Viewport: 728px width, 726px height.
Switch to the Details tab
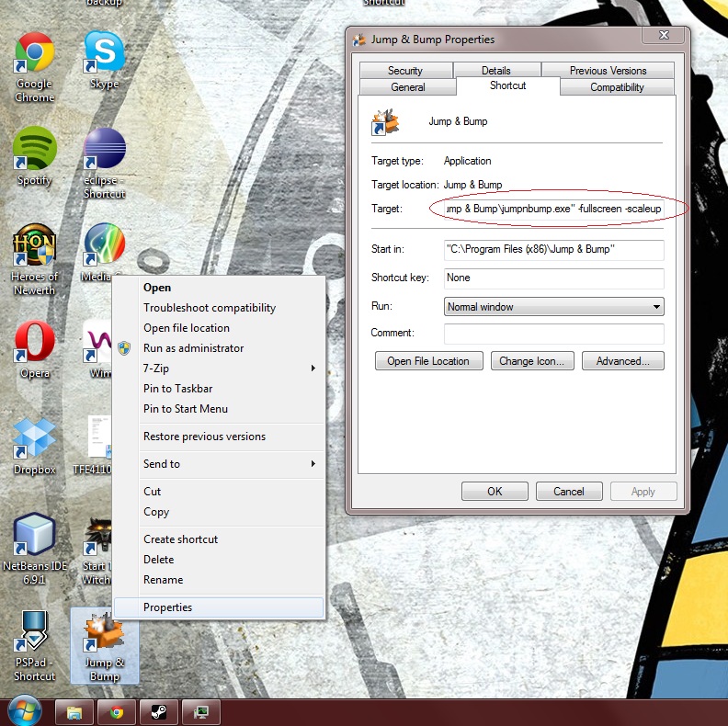tap(496, 71)
